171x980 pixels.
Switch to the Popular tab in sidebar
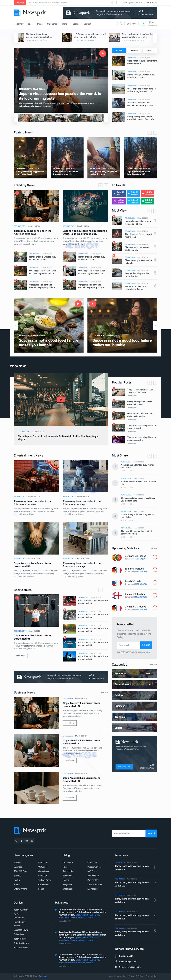pos(150,50)
